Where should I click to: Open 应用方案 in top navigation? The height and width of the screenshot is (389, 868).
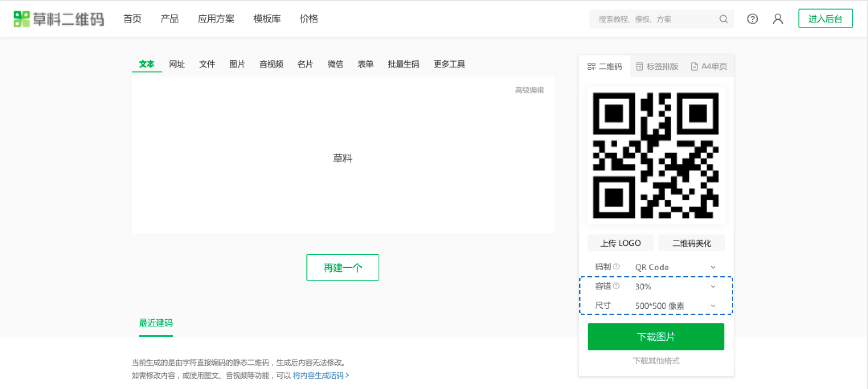216,19
